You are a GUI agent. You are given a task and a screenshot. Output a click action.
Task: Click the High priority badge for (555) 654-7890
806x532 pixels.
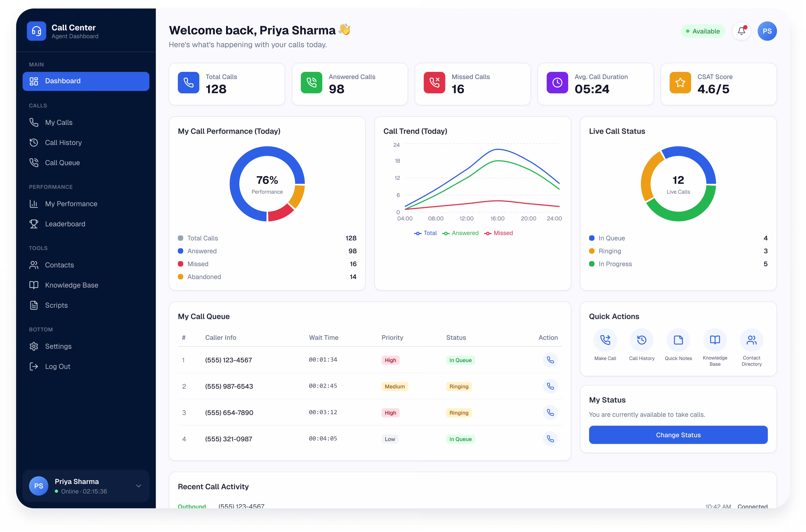pos(390,413)
